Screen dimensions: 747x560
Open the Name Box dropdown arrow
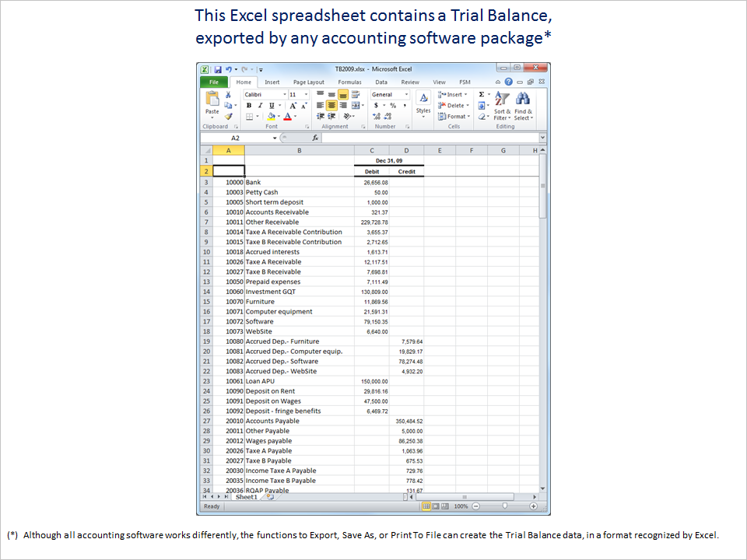(275, 138)
